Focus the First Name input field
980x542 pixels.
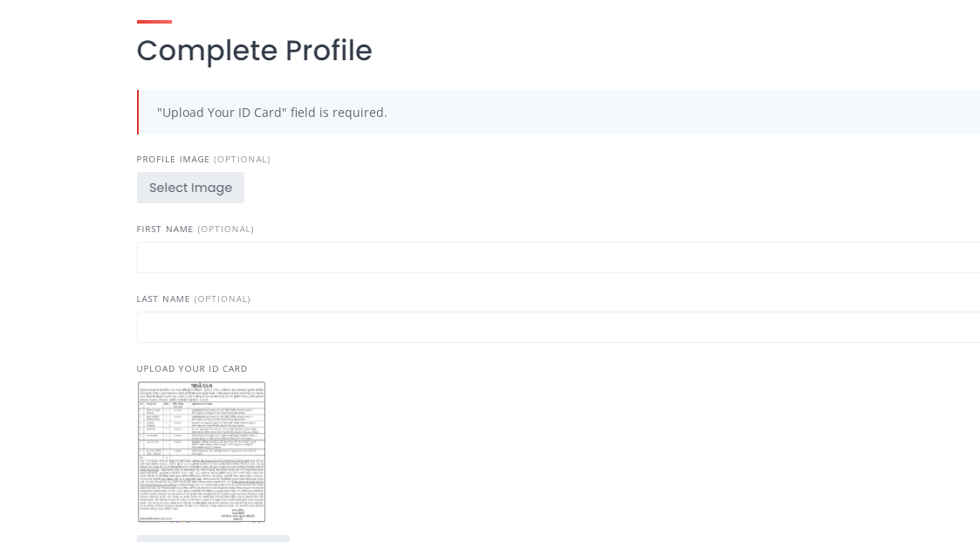[559, 257]
